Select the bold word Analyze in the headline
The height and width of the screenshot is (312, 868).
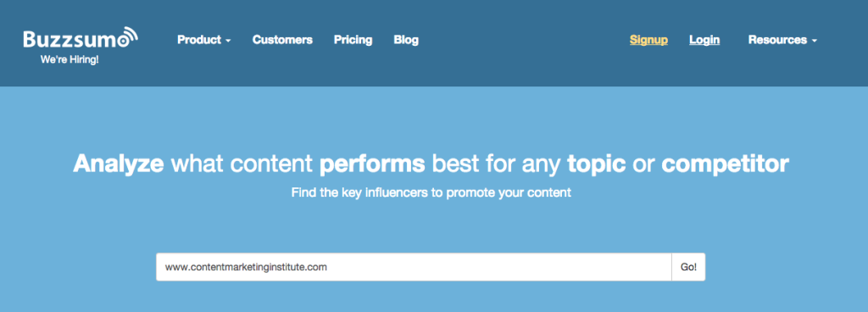tap(119, 164)
